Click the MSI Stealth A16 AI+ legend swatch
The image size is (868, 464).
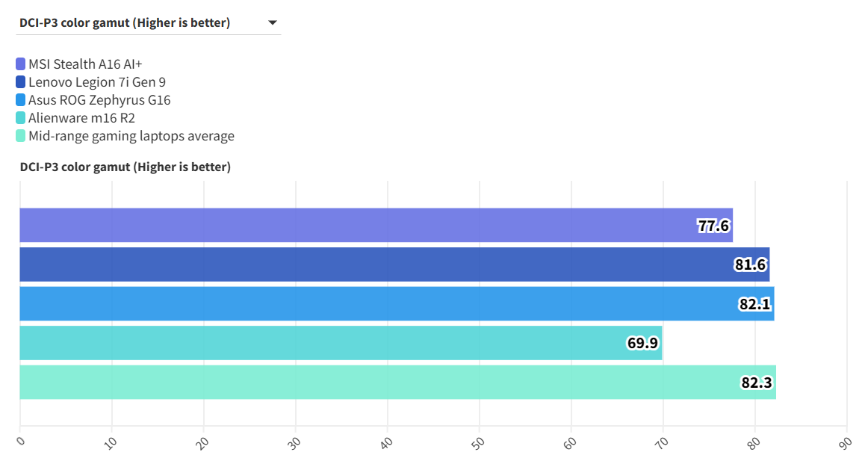click(20, 64)
